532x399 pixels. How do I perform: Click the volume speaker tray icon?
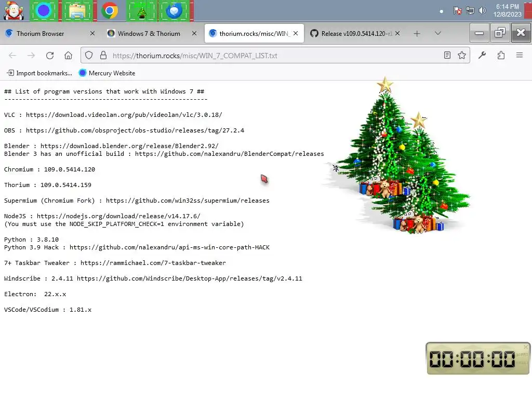(x=482, y=11)
